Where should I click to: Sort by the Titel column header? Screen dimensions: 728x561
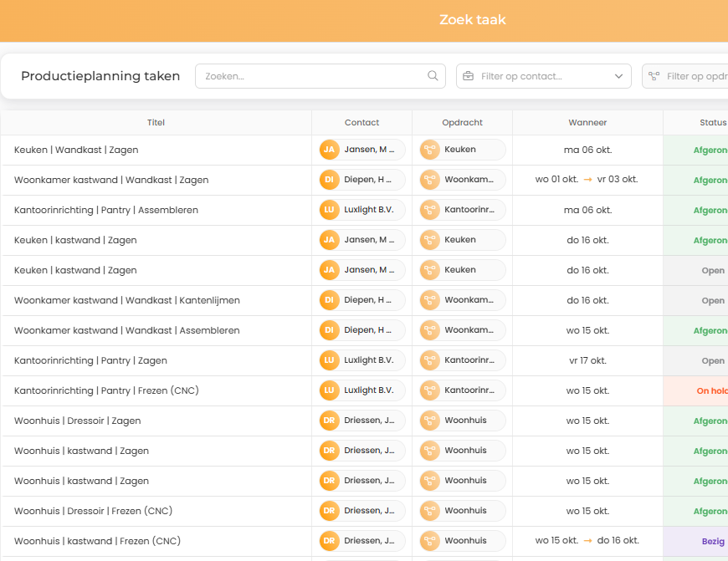click(x=156, y=122)
